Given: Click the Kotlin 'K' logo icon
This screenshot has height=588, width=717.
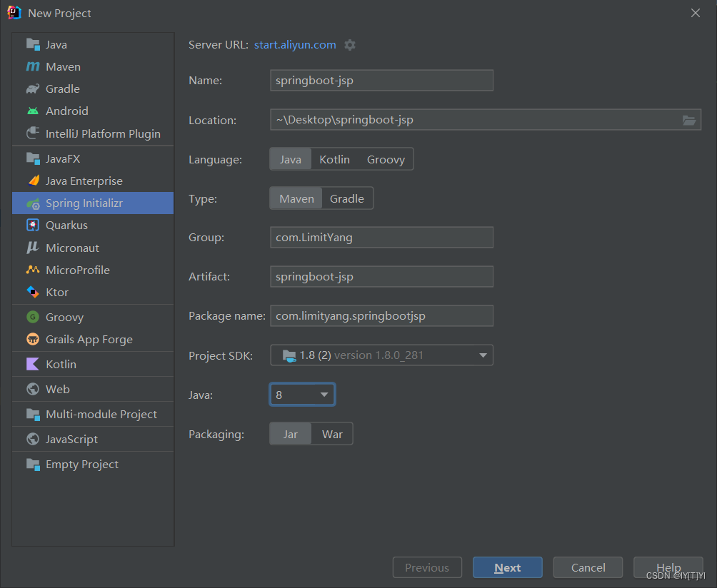Looking at the screenshot, I should 33,364.
